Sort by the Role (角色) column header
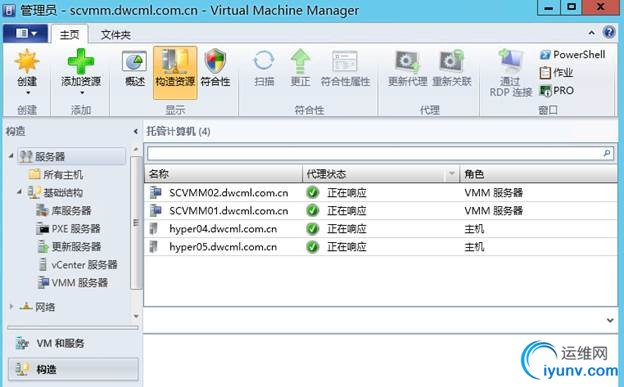This screenshot has width=624, height=387. pos(538,174)
